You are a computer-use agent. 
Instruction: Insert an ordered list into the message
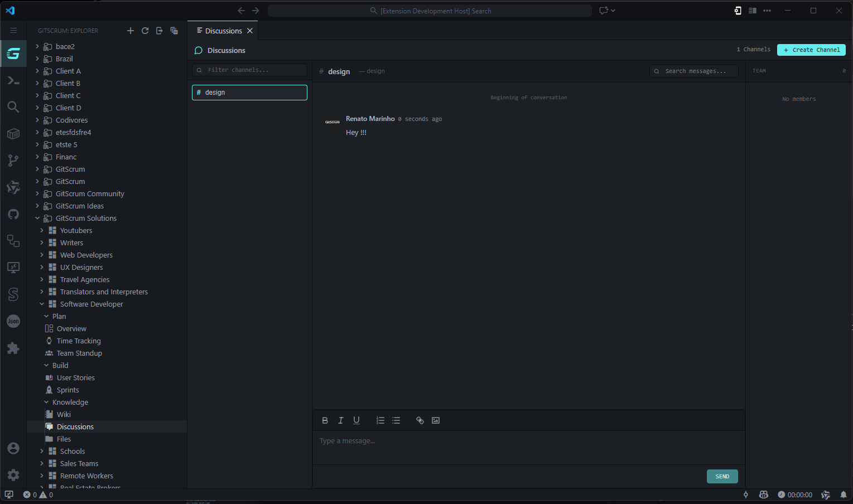[380, 420]
